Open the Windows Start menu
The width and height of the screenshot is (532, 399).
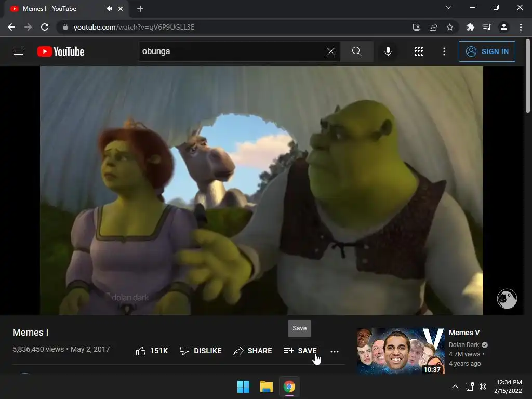(x=243, y=387)
